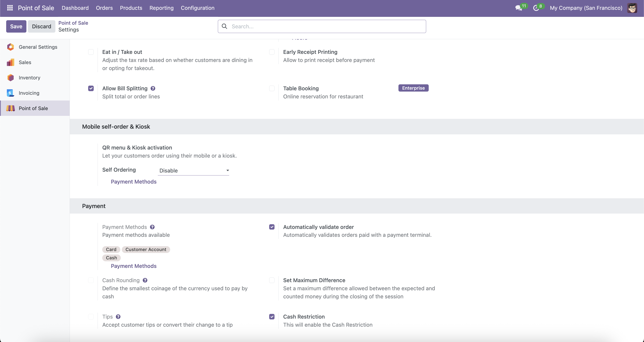The height and width of the screenshot is (342, 644).
Task: Go to the Dashboard menu
Action: [75, 8]
